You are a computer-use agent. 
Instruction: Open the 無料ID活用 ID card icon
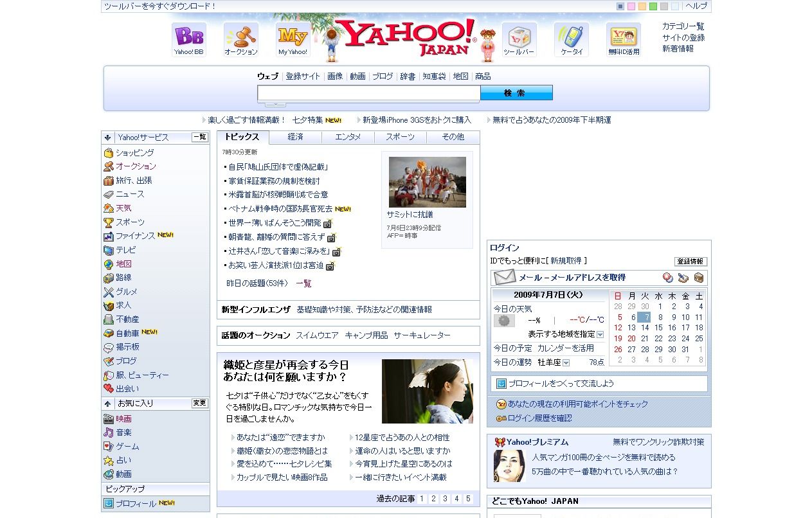coord(624,39)
